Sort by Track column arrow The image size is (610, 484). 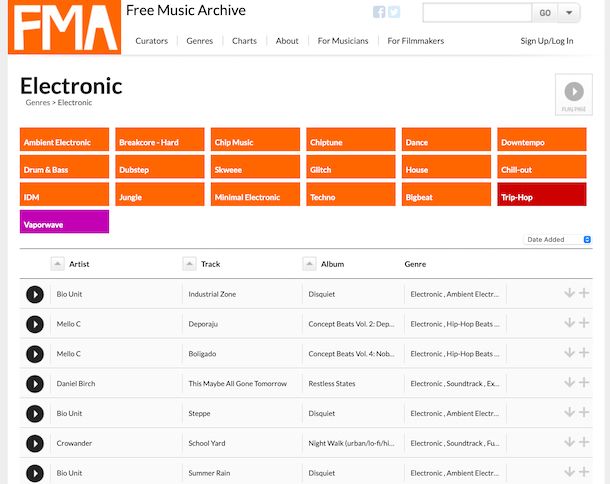click(x=189, y=264)
